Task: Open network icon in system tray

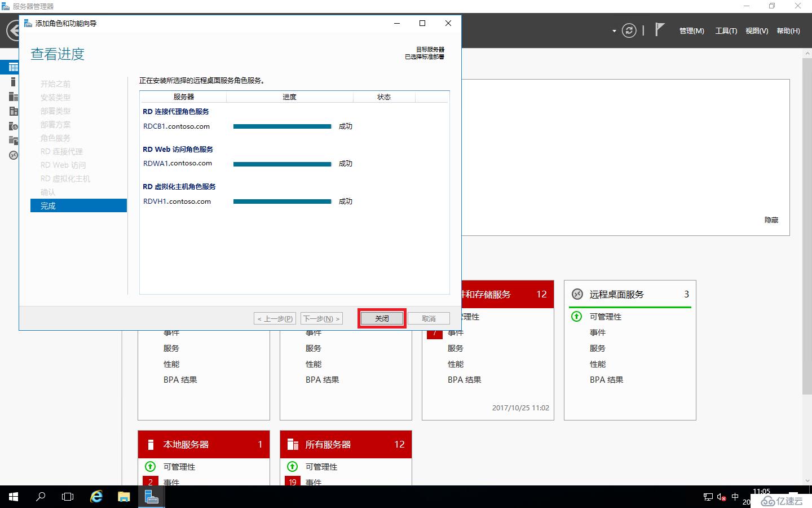Action: (x=708, y=497)
